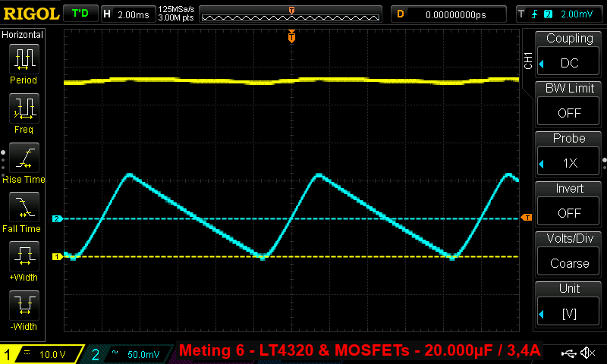The height and width of the screenshot is (364, 607).
Task: Select channel 2 label showing 50.0mV
Action: (x=127, y=354)
